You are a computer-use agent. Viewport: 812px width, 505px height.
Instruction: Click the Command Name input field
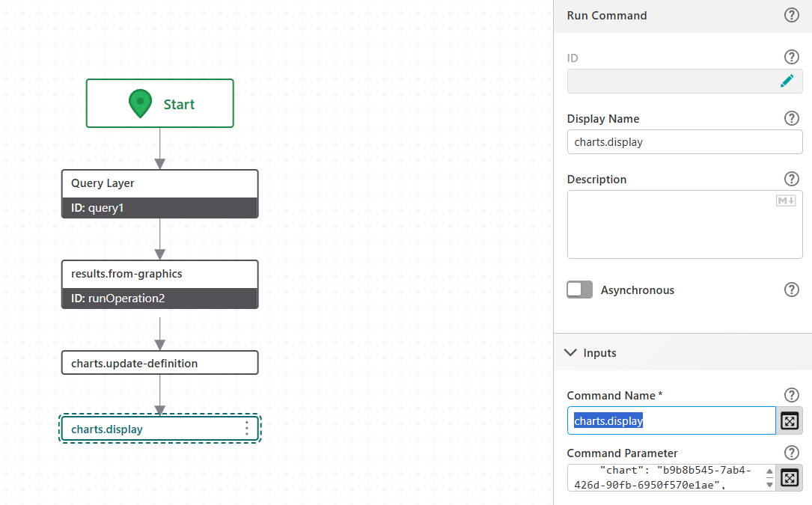[x=671, y=421]
